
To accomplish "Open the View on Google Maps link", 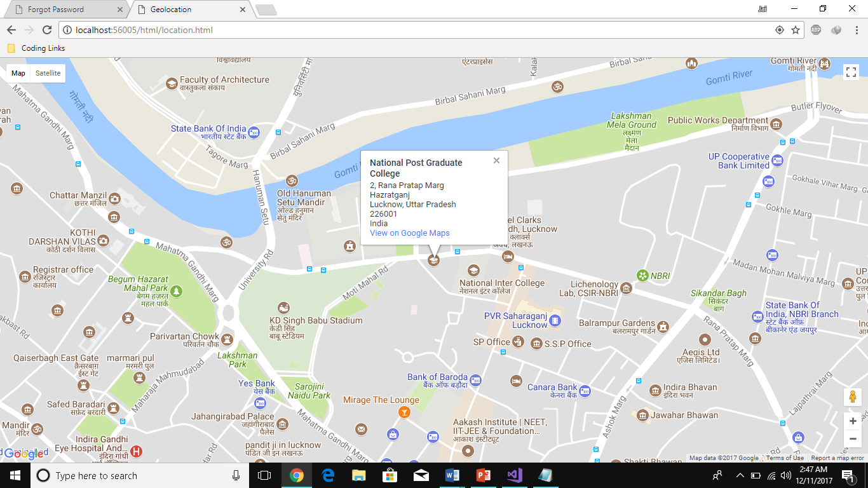I will coord(410,233).
